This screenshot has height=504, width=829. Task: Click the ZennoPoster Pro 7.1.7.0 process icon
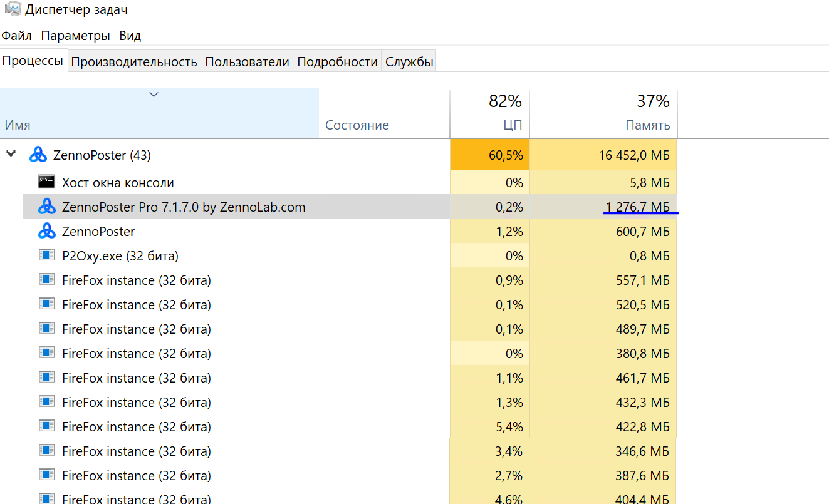(x=47, y=207)
